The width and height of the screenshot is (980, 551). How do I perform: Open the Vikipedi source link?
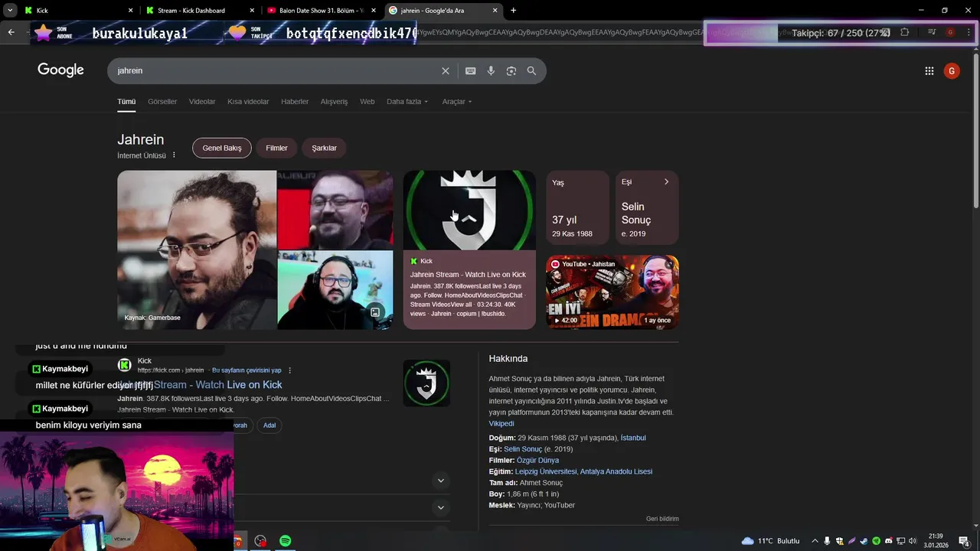pos(501,423)
